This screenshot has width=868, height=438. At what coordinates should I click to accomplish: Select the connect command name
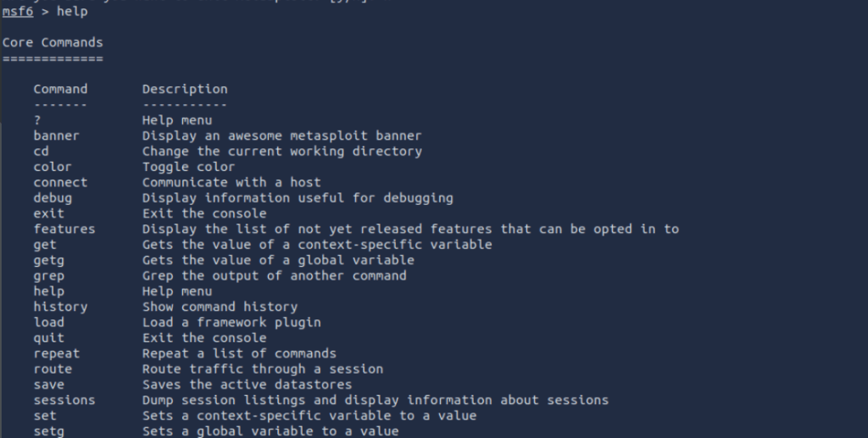click(x=60, y=182)
